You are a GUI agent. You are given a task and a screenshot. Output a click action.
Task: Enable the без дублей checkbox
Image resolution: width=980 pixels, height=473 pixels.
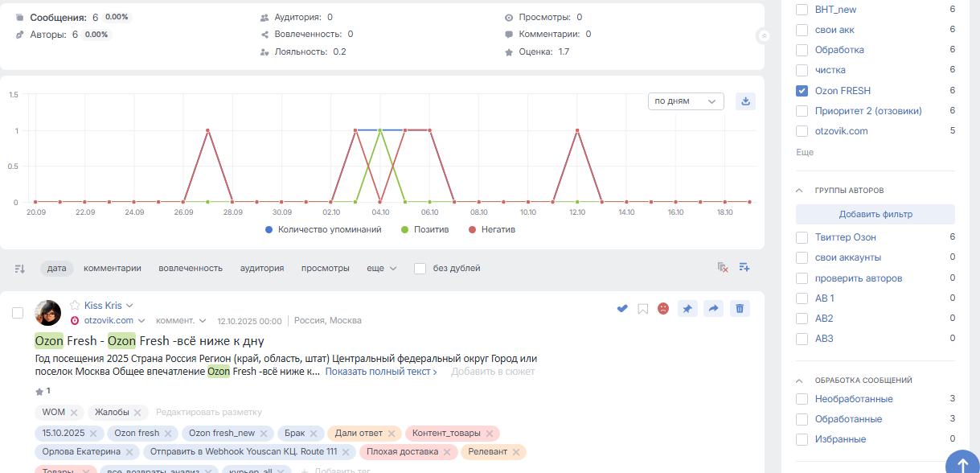420,269
